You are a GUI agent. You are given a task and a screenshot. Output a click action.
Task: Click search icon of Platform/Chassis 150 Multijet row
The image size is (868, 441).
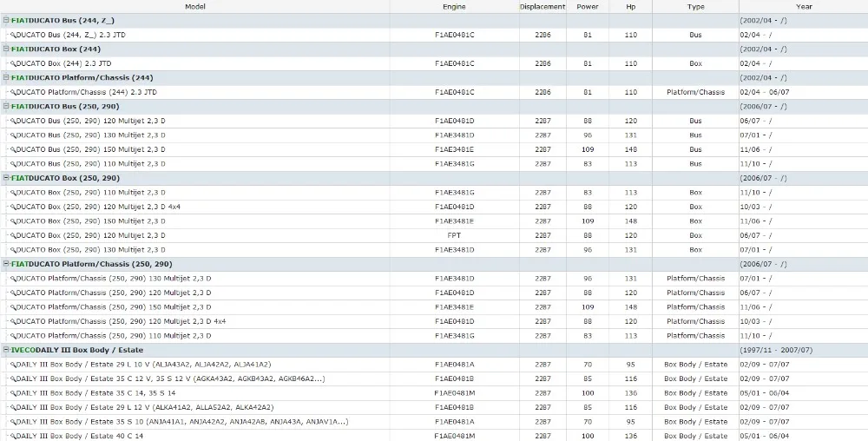coord(13,307)
